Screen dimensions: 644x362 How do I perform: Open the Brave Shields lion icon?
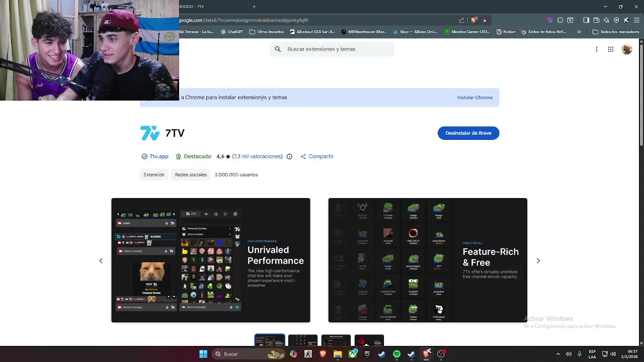474,20
